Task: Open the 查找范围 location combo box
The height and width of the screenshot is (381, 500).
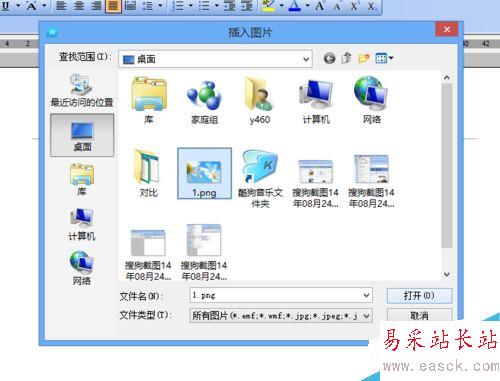Action: pos(215,59)
